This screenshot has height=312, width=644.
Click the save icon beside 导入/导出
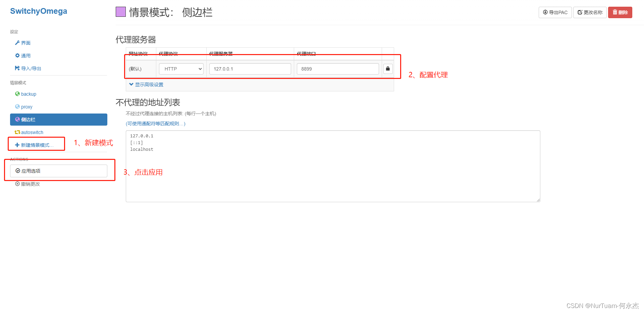(x=17, y=68)
